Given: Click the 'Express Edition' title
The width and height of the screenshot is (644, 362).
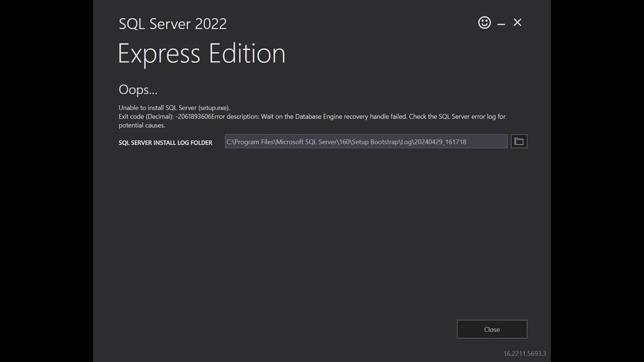Looking at the screenshot, I should click(202, 54).
